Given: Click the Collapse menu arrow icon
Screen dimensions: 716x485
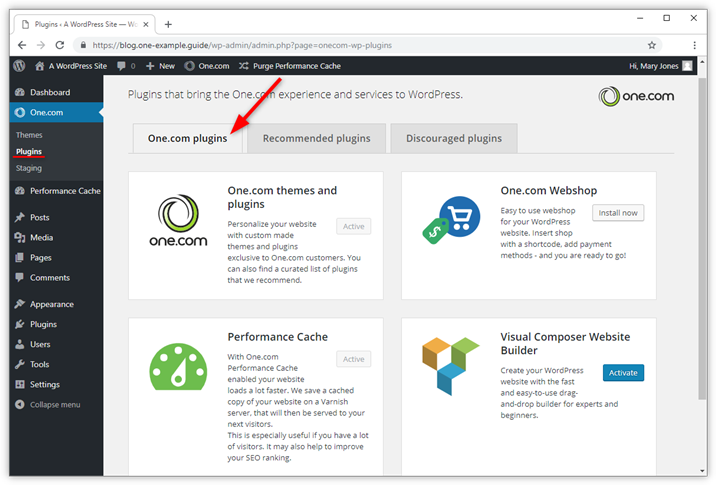Looking at the screenshot, I should tap(20, 405).
